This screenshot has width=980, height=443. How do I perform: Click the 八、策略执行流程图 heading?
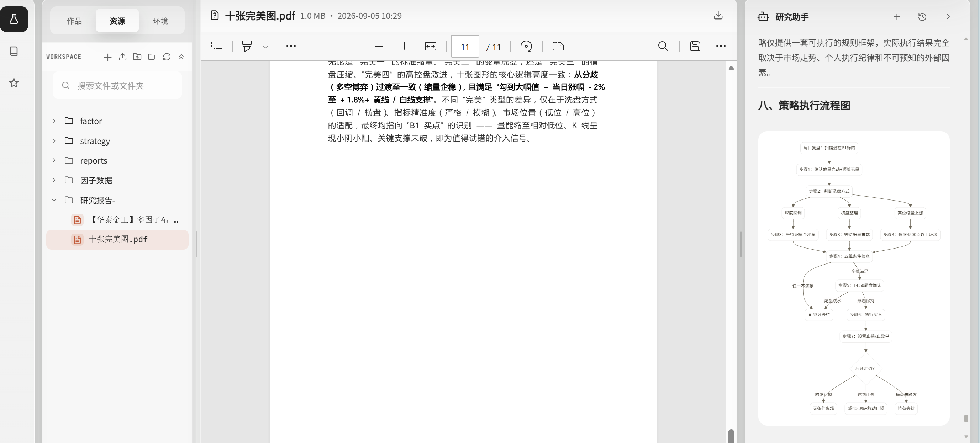coord(804,105)
